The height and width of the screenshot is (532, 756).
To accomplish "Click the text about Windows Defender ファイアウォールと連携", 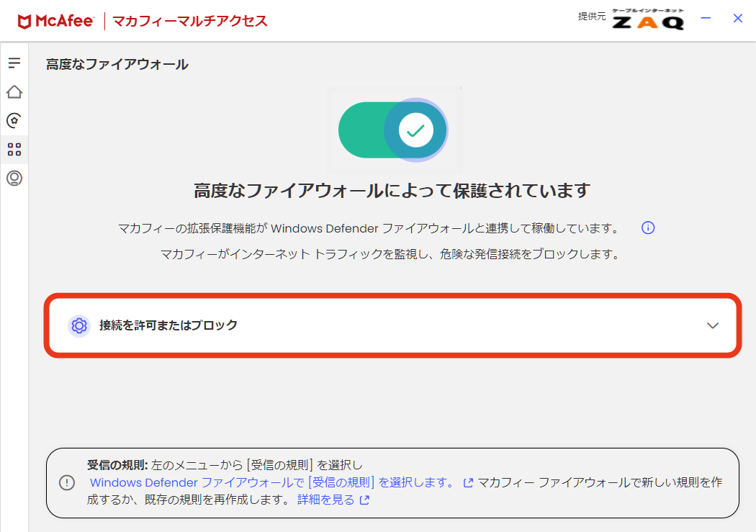I will 369,228.
